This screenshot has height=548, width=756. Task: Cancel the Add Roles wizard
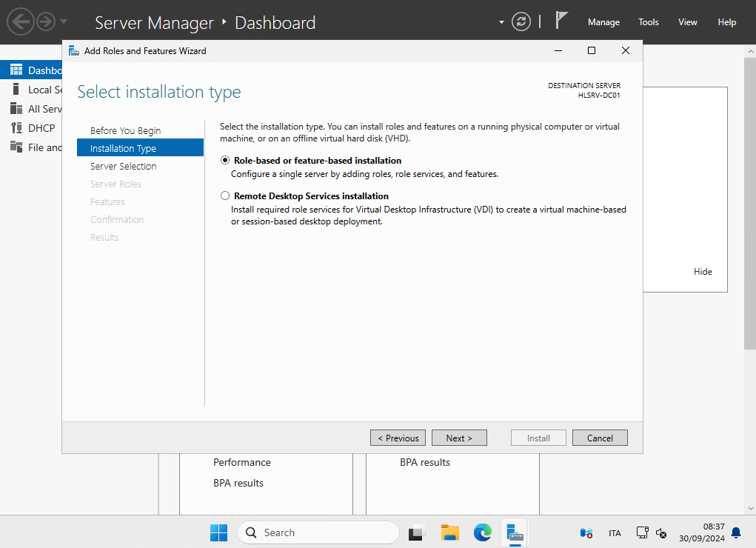pyautogui.click(x=600, y=438)
